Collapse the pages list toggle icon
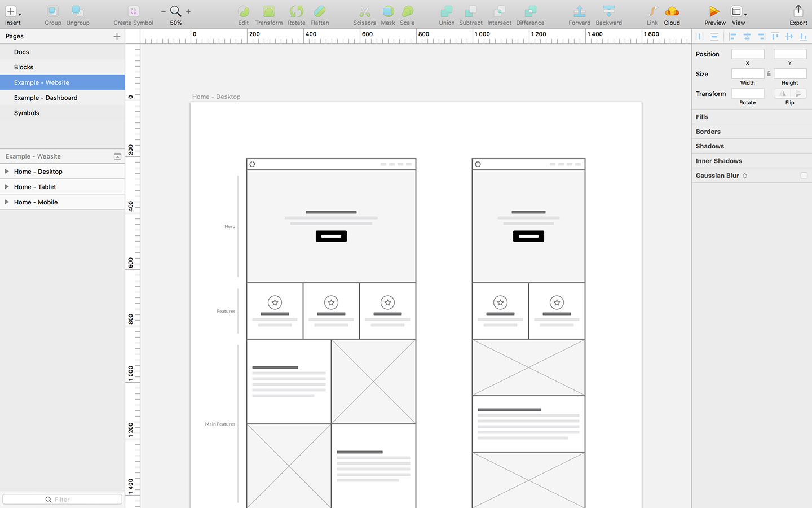Screen dimensions: 812x508 point(117,156)
